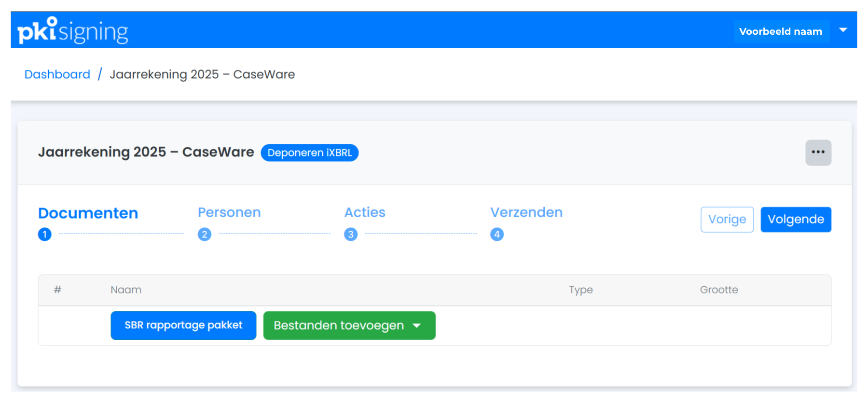Go to the Dashboard breadcrumb link
The image size is (868, 403).
[x=57, y=74]
